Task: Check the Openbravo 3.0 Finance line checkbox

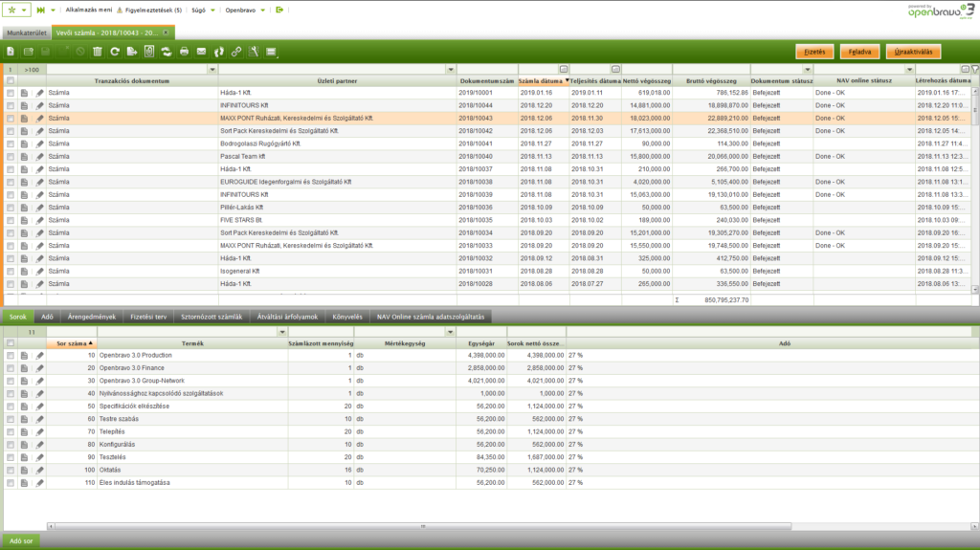Action: [10, 368]
